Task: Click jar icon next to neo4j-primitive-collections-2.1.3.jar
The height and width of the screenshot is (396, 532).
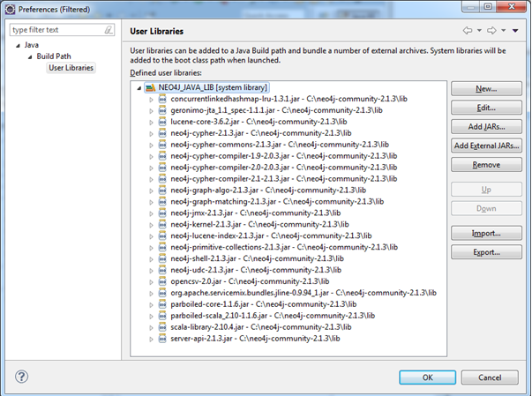Action: click(x=162, y=247)
